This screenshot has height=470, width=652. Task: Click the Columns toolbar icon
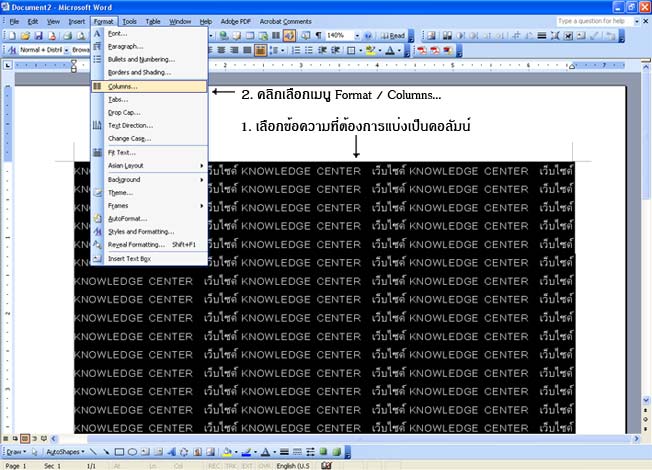click(276, 36)
